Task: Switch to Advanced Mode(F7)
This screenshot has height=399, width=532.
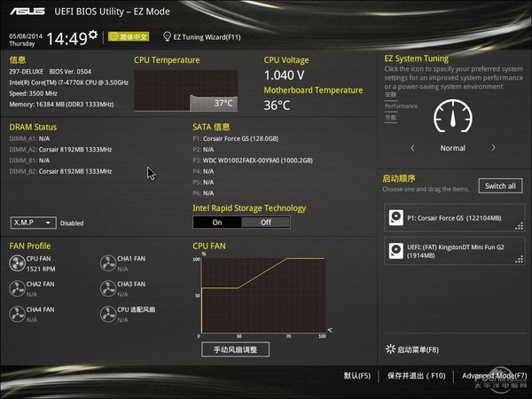Action: [x=494, y=376]
